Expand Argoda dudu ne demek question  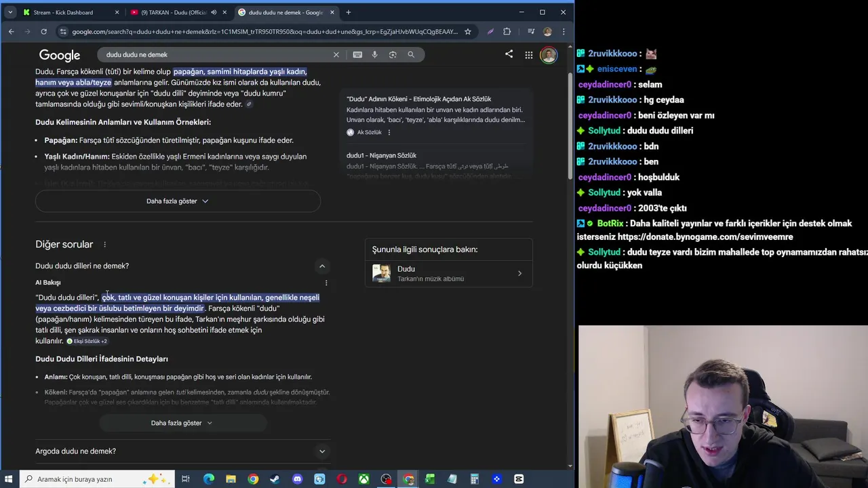click(x=322, y=451)
